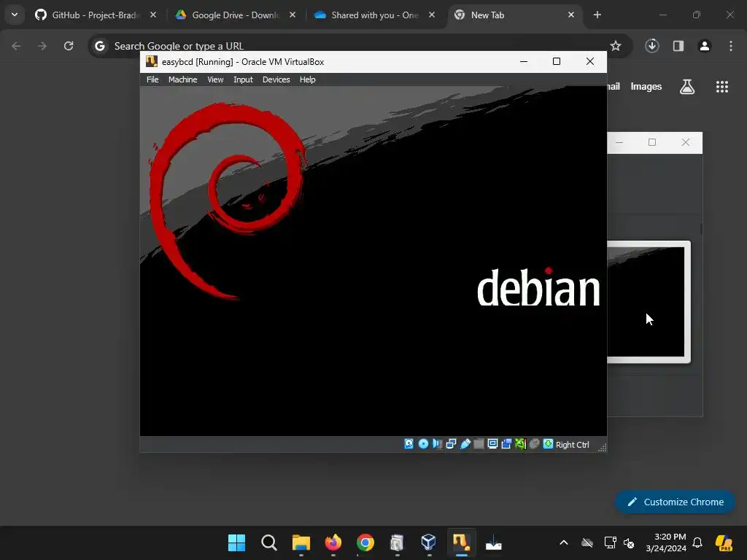Close the Google Drive tab
747x560 pixels.
293,15
